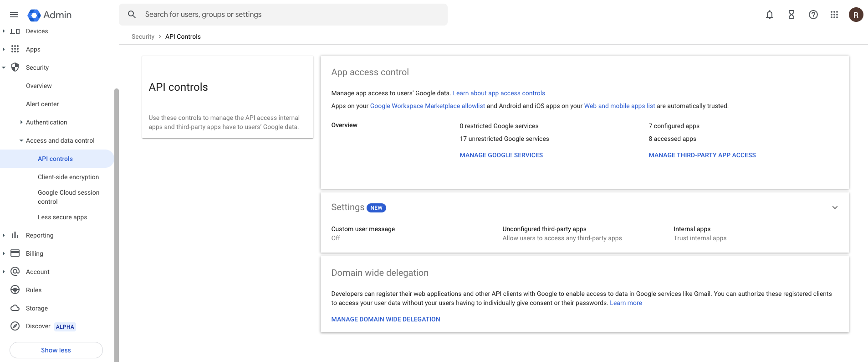The height and width of the screenshot is (362, 868).
Task: Expand the Settings panel chevron
Action: coord(835,207)
